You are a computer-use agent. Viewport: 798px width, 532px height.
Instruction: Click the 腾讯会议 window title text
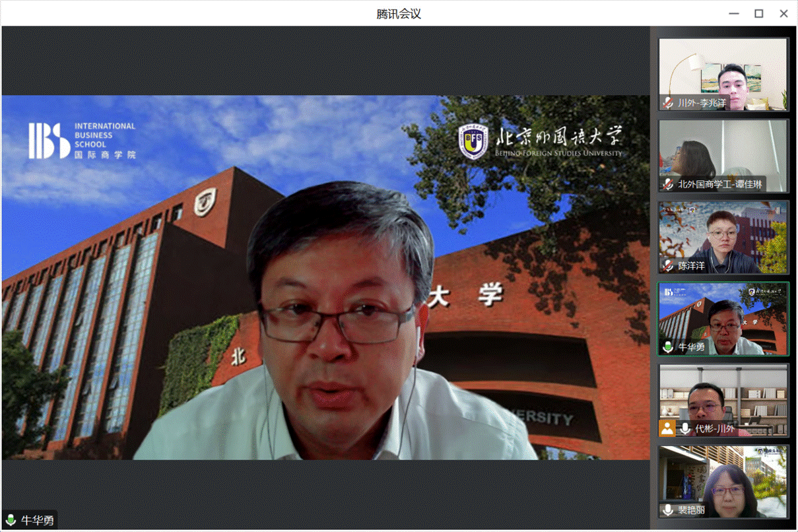point(399,13)
